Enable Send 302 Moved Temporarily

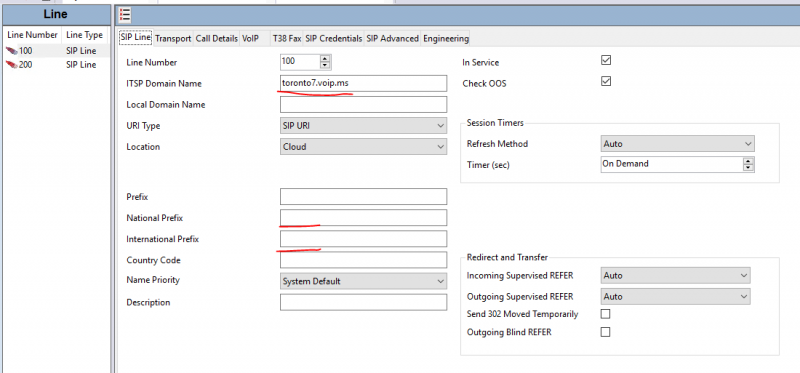[605, 314]
